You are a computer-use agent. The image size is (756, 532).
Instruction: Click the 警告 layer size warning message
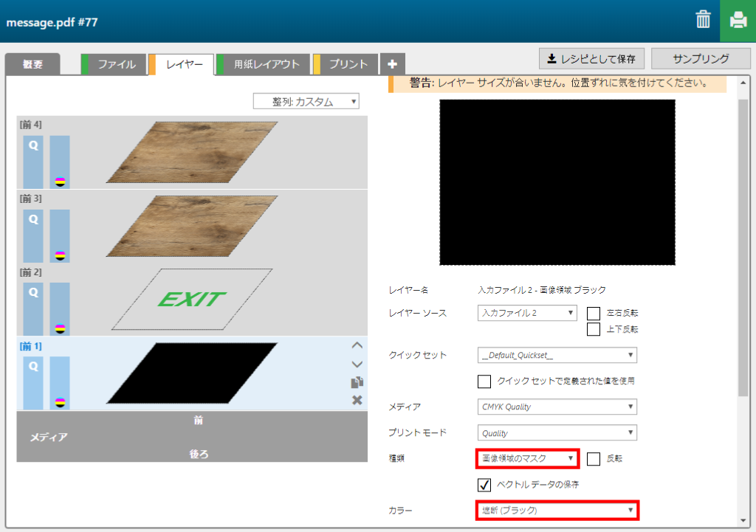coord(559,83)
